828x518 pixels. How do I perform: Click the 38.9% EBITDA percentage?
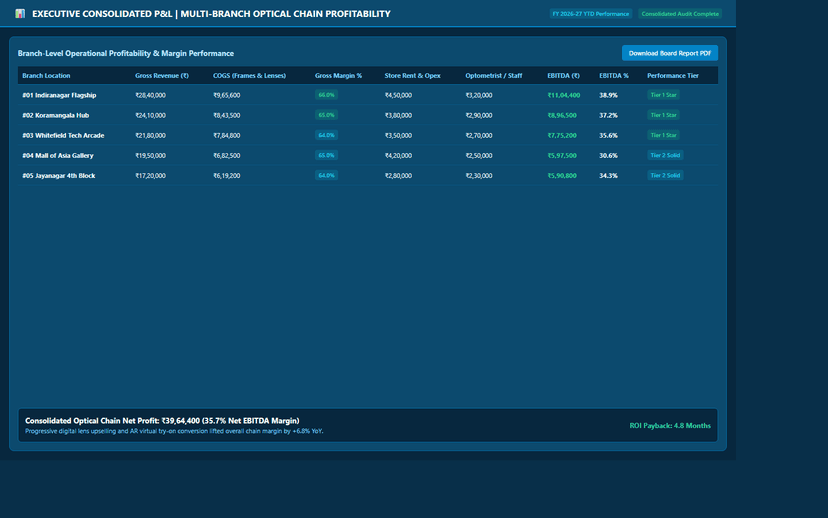click(x=608, y=95)
